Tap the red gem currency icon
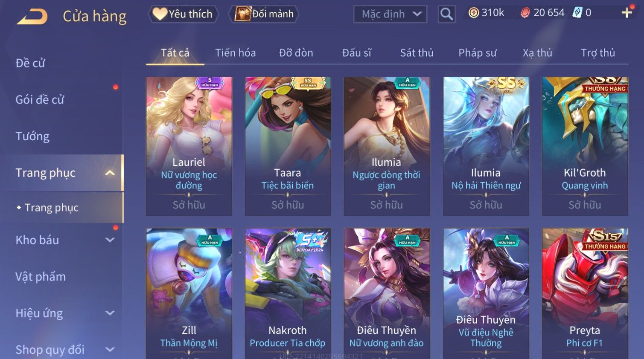Screen dimensions: 644x359 [x=525, y=13]
